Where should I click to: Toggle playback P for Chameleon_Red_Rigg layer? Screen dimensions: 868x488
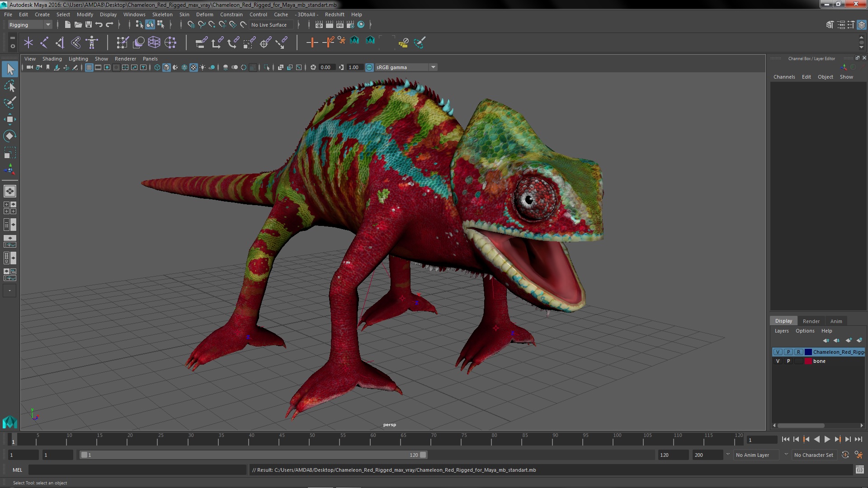(x=788, y=352)
